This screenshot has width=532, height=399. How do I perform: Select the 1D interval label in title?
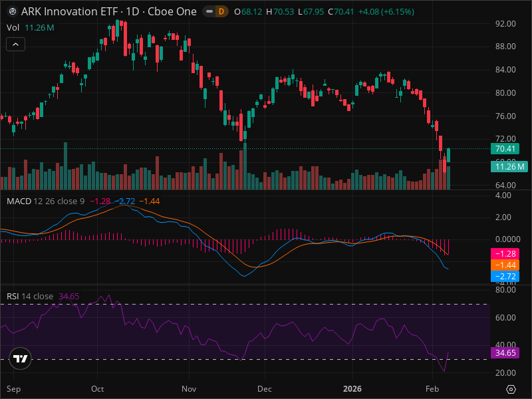[x=132, y=12]
